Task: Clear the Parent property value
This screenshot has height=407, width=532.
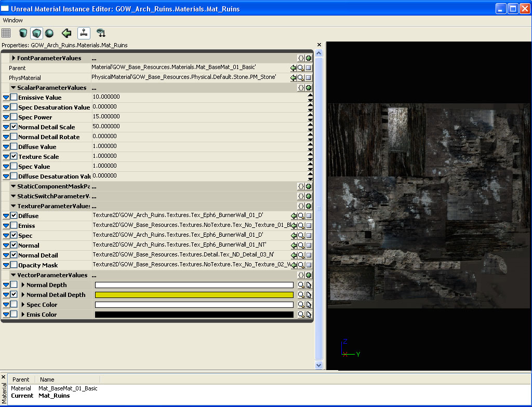Action: tap(309, 68)
